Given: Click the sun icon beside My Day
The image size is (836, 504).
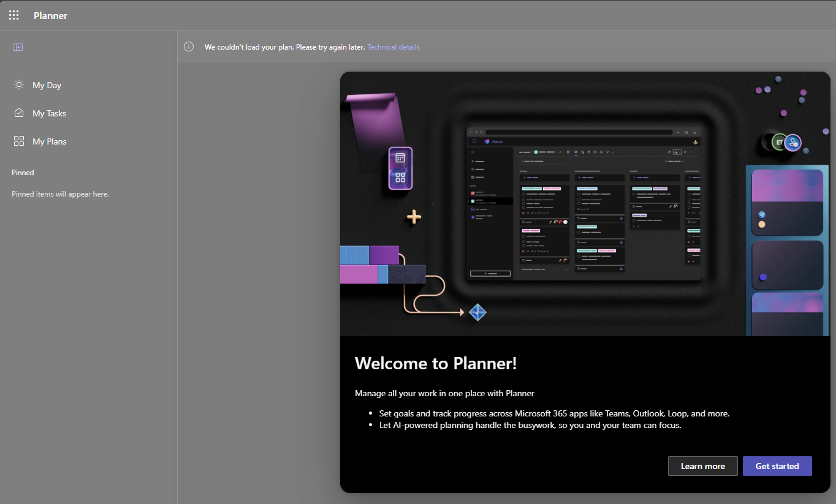Looking at the screenshot, I should pyautogui.click(x=19, y=85).
